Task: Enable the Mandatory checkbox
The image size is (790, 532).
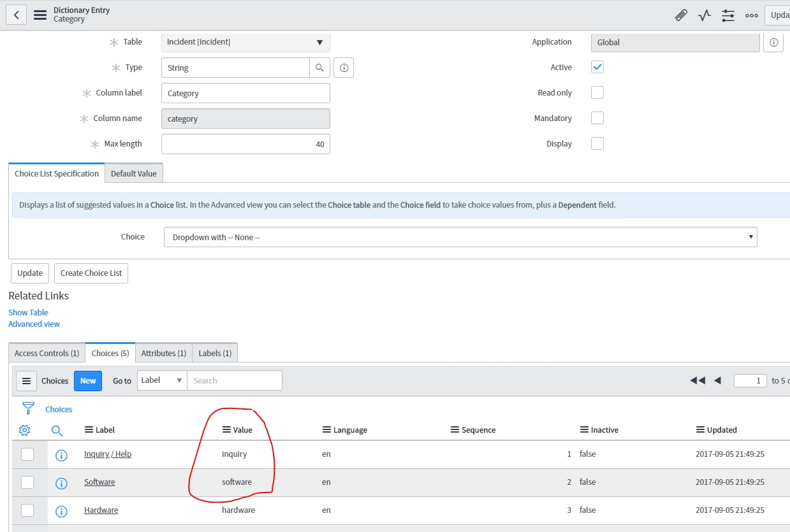Action: tap(597, 118)
